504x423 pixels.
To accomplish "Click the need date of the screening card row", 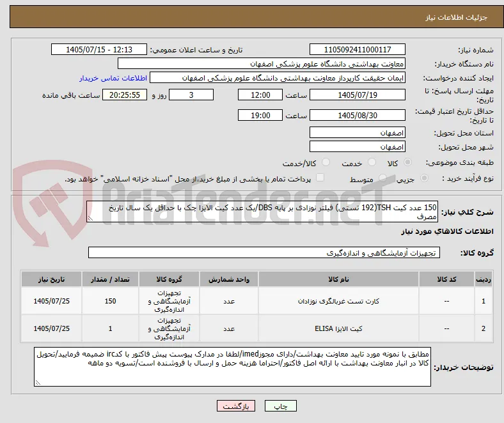I will [x=51, y=301].
